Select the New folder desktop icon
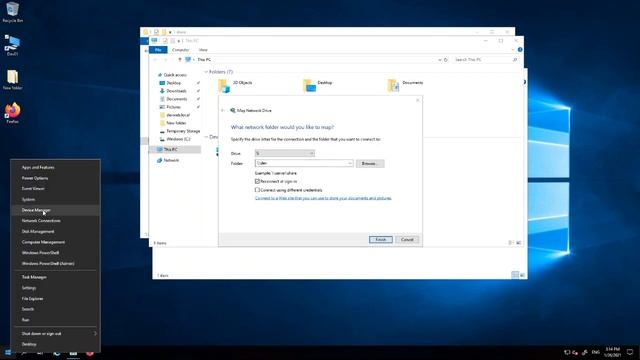The height and width of the screenshot is (360, 640). (12, 80)
